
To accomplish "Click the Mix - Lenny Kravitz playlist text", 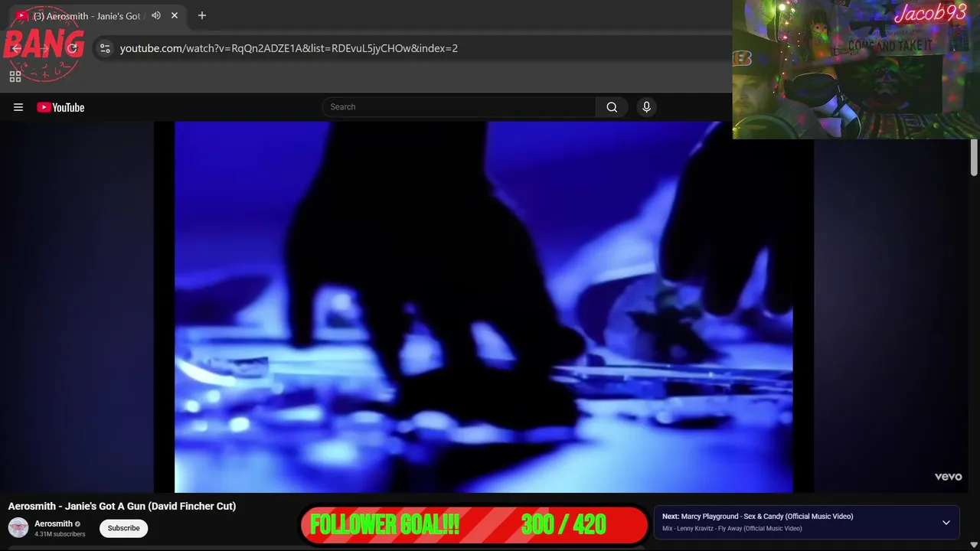I will [732, 529].
